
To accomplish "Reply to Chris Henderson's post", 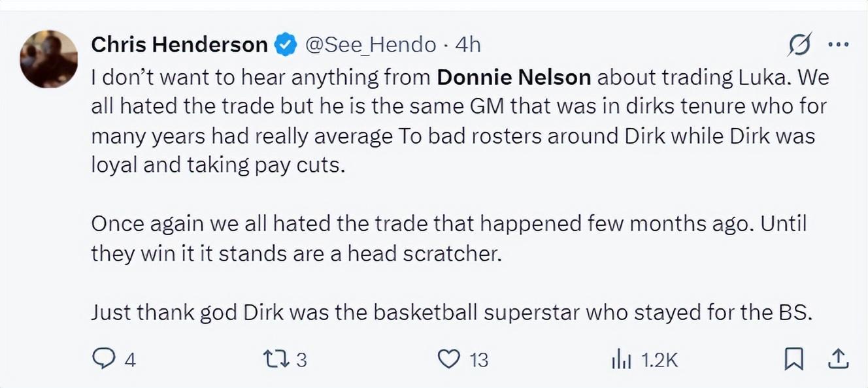I will tap(103, 359).
